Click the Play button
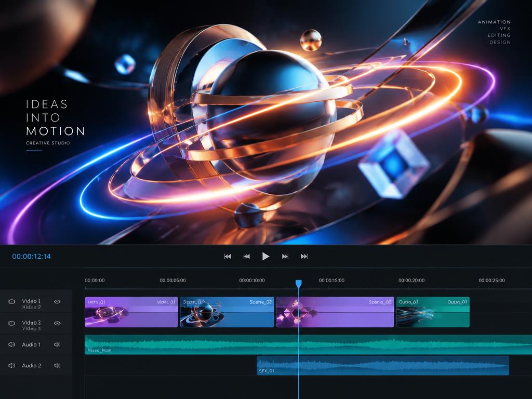This screenshot has width=532, height=399. (265, 256)
